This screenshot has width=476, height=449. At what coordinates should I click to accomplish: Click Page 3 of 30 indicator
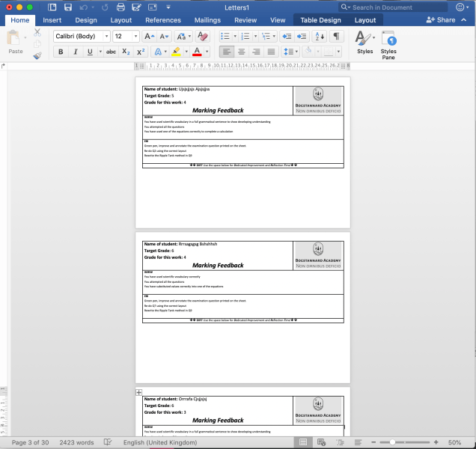30,442
